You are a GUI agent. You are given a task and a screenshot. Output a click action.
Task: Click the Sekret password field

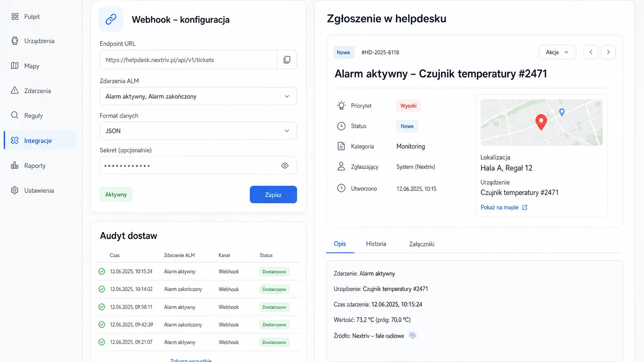click(x=198, y=165)
